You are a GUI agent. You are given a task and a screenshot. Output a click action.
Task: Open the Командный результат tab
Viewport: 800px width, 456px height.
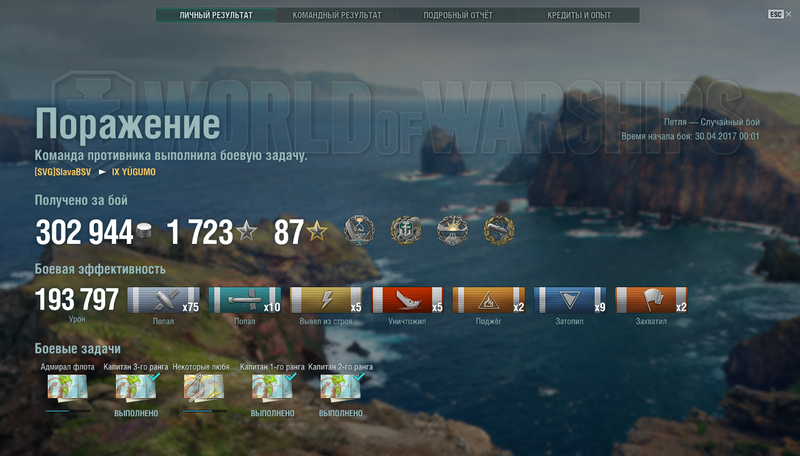coord(337,15)
